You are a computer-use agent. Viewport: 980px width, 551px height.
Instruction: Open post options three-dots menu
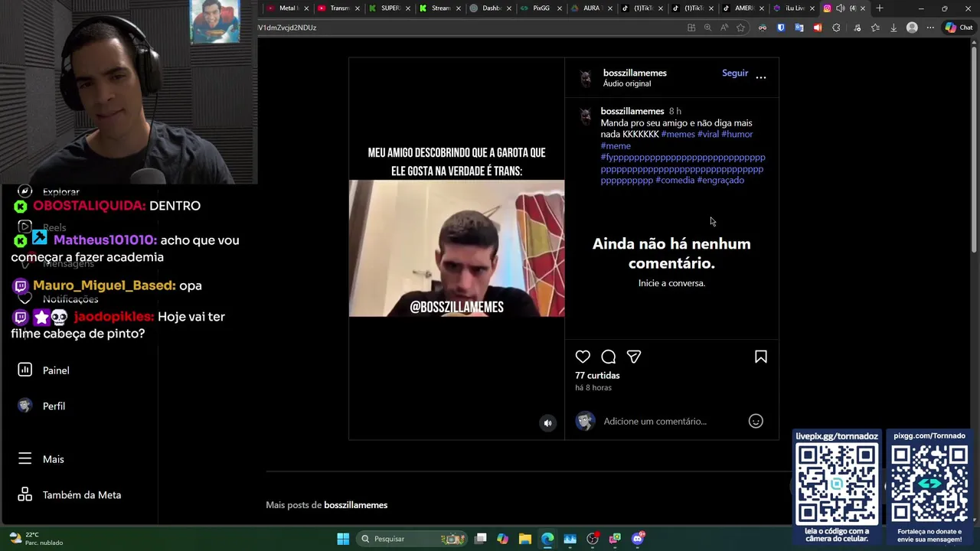coord(761,77)
